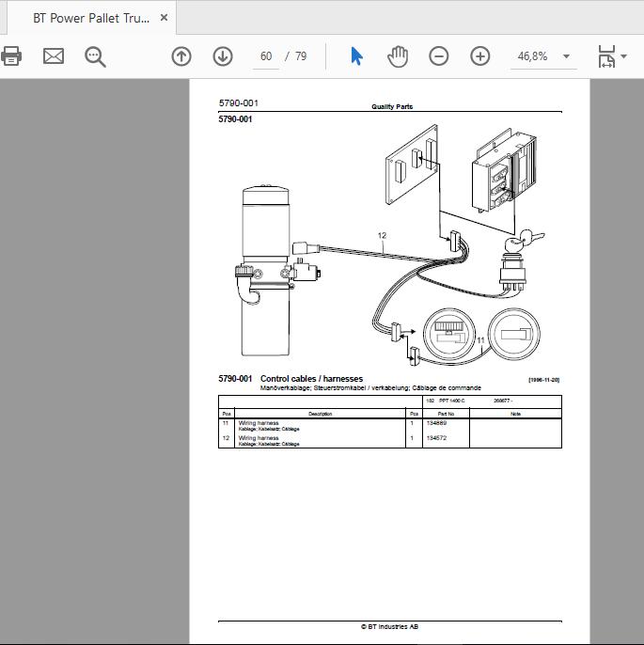The height and width of the screenshot is (645, 644).
Task: Open the zoom level dropdown arrow
Action: 566,56
